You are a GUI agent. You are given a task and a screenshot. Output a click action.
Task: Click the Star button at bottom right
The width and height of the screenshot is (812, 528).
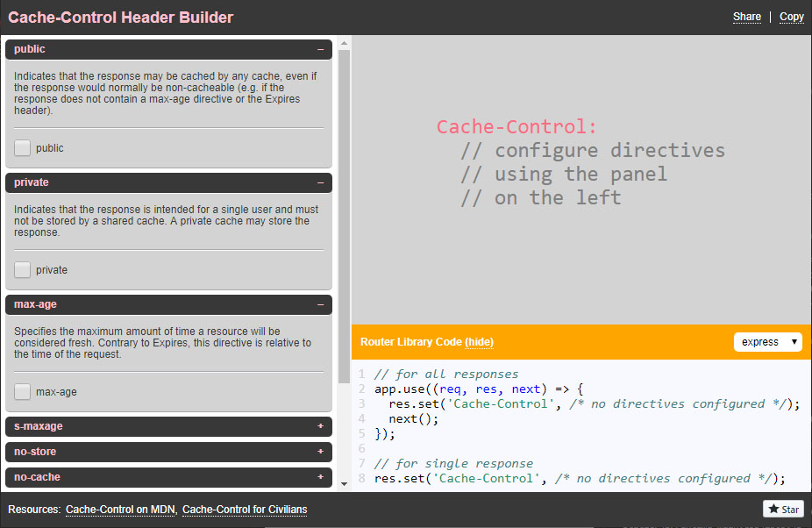point(783,510)
